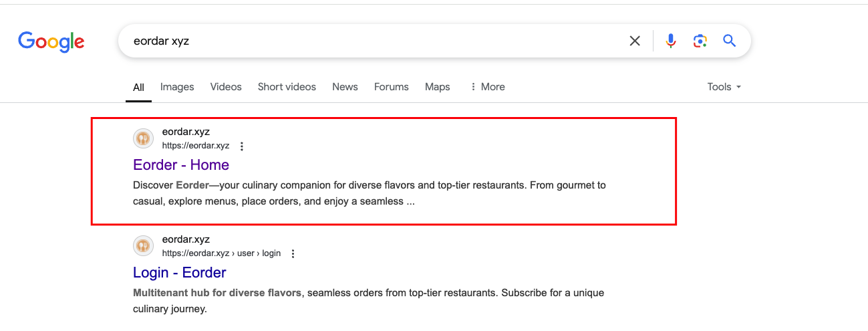Screen dimensions: 868x331
Task: Switch to the News tab
Action: 345,87
